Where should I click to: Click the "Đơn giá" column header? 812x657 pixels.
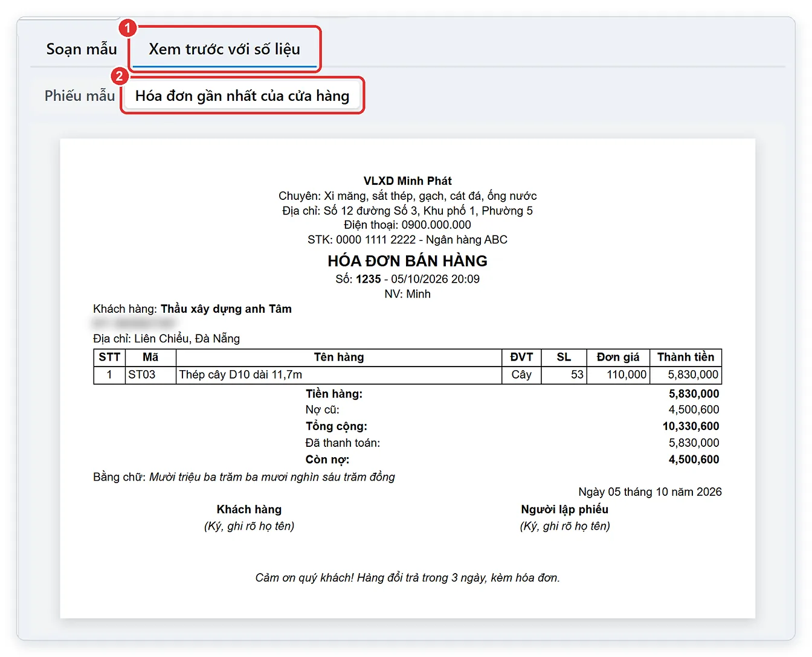[618, 357]
